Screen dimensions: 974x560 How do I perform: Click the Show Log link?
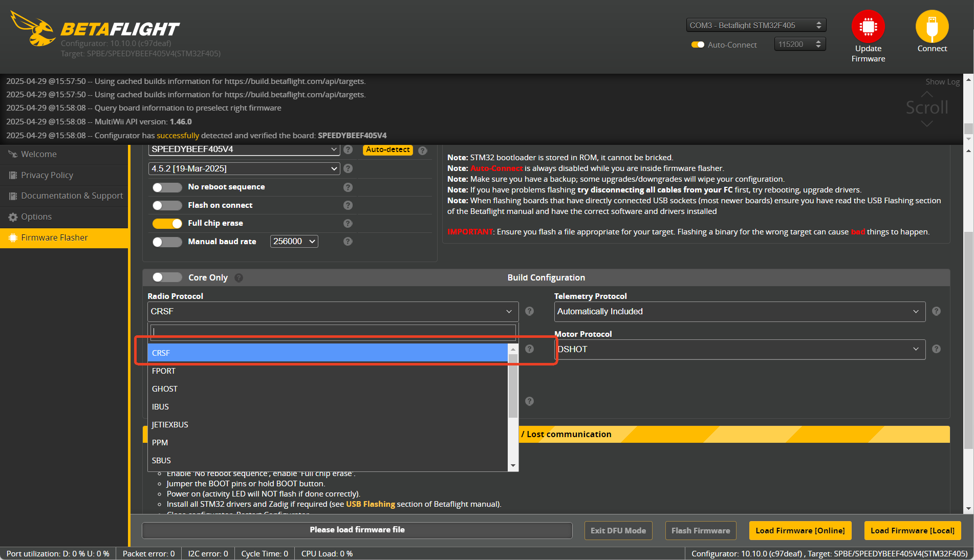coord(942,81)
